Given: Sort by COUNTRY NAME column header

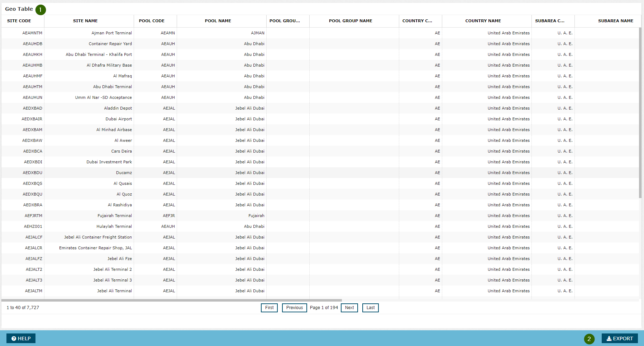Looking at the screenshot, I should tap(483, 21).
